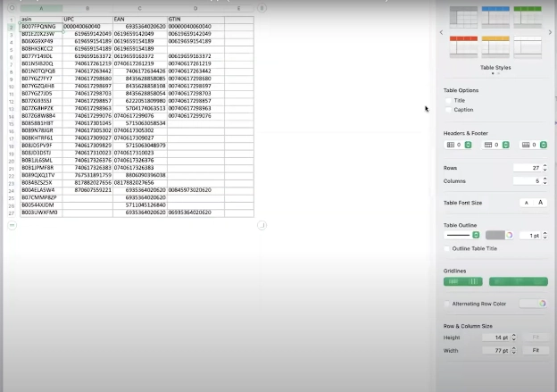Open the Table Outline color swatch

(x=495, y=235)
